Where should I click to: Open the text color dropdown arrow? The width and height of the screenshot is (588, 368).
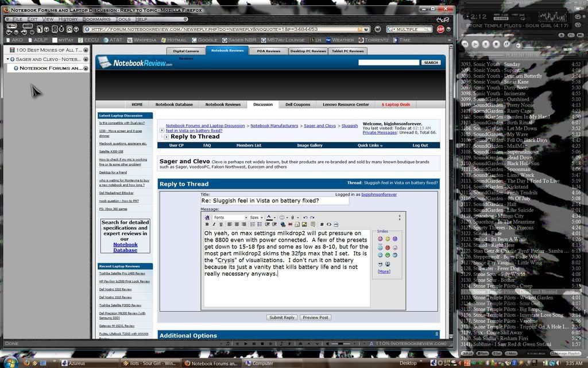click(274, 217)
